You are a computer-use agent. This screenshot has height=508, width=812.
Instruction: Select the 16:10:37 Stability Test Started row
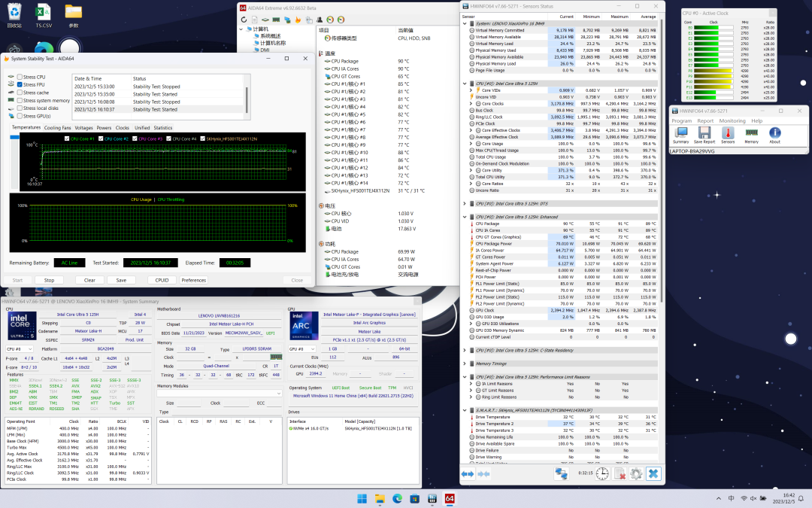click(158, 109)
